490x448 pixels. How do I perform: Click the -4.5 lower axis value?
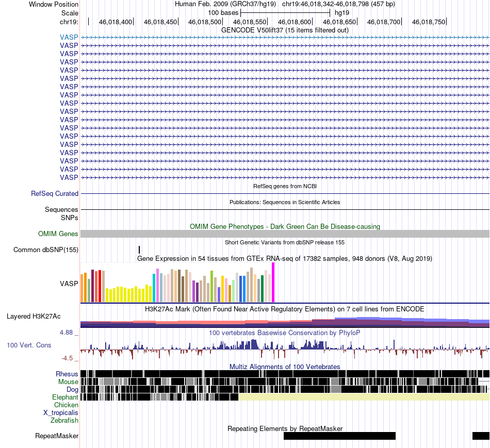(67, 358)
